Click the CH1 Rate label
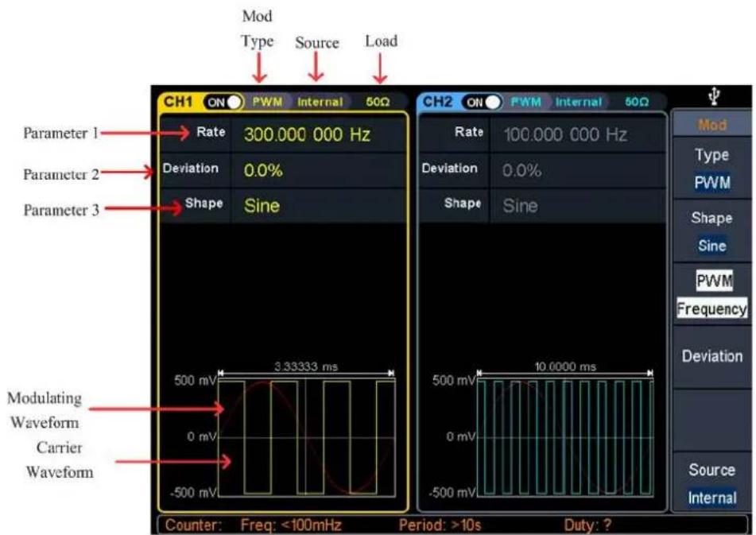 pyautogui.click(x=211, y=132)
